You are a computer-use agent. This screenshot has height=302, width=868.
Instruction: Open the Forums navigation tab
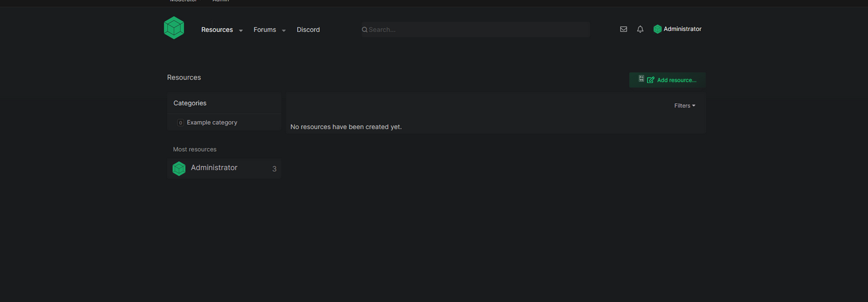point(264,30)
